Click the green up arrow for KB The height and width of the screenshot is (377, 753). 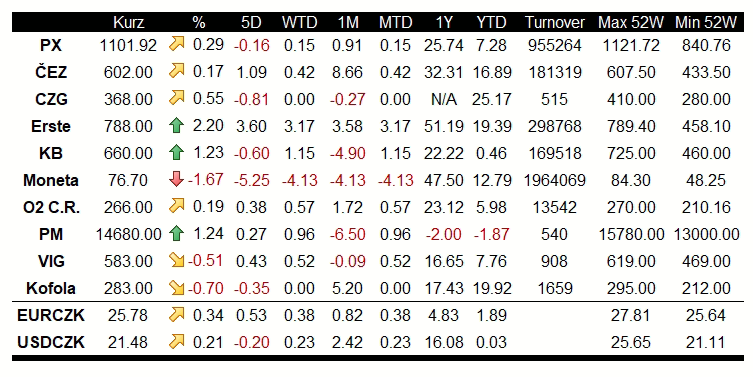(x=177, y=152)
